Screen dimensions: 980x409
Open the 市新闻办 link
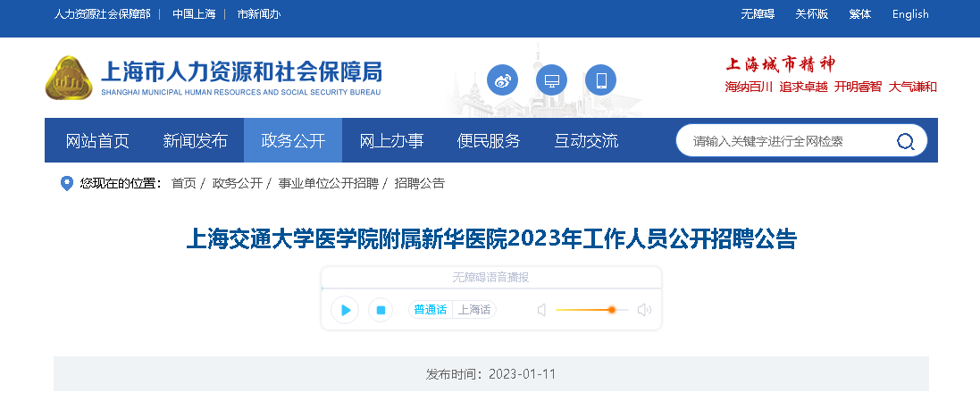pos(259,13)
